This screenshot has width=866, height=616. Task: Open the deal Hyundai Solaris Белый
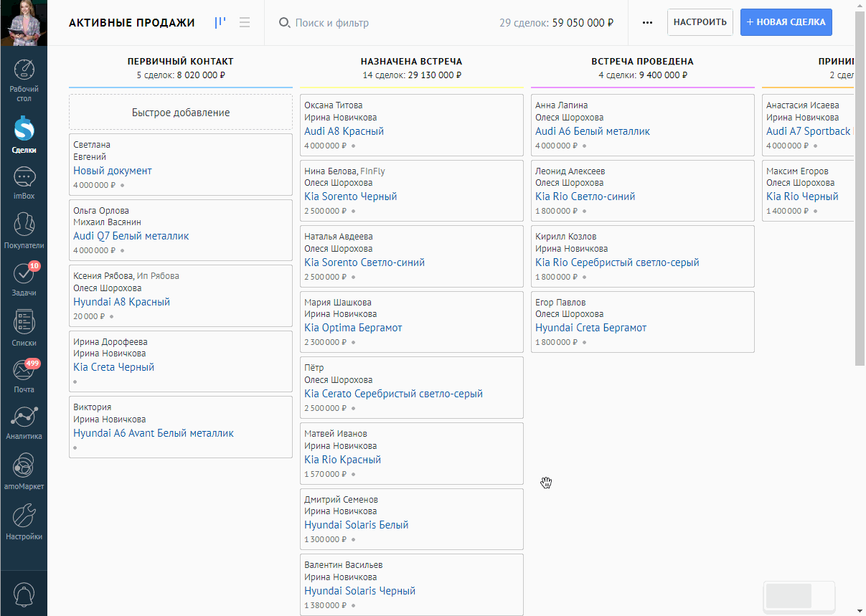click(356, 525)
